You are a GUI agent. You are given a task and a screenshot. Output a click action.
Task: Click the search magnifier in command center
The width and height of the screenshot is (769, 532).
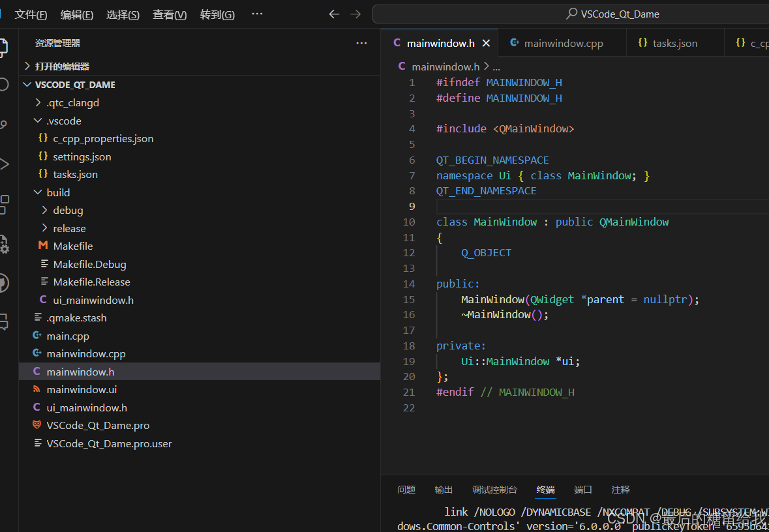[571, 14]
